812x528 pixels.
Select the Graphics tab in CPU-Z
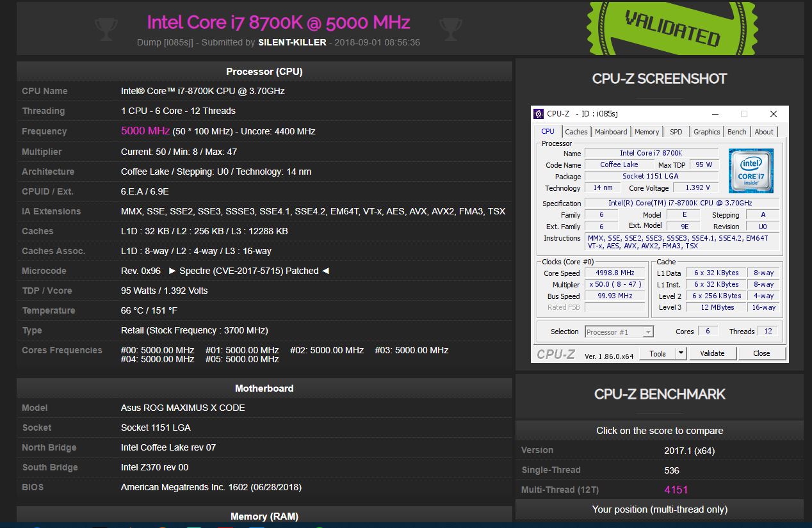[706, 132]
